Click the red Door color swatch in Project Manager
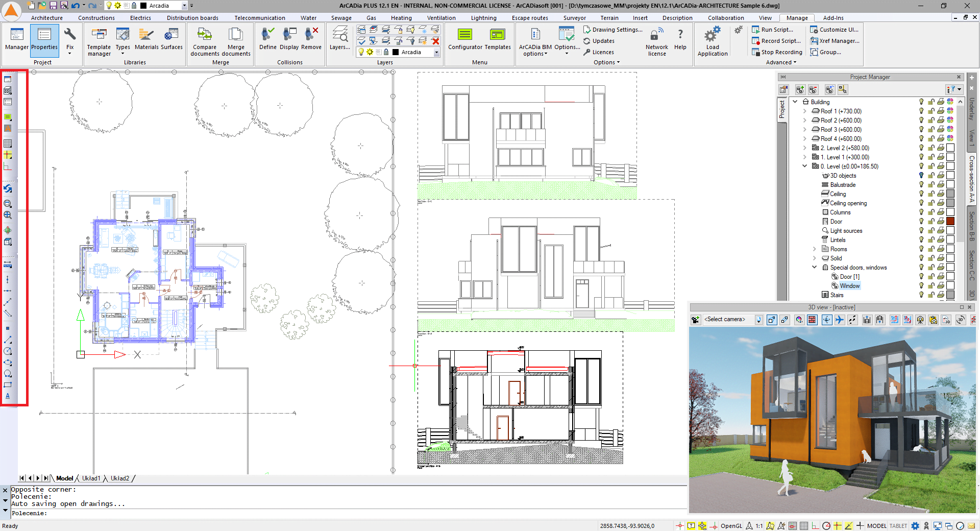Screen dimensions: 980x531 950,221
